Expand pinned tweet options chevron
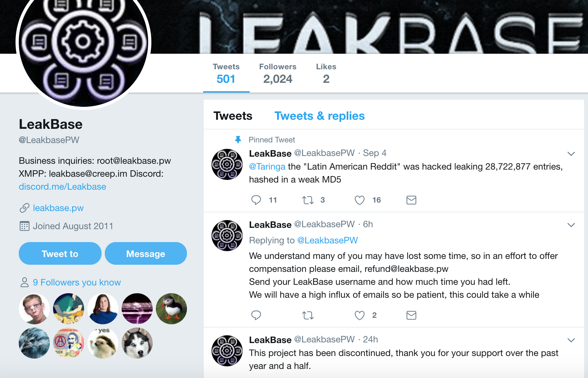The image size is (588, 378). (x=571, y=154)
